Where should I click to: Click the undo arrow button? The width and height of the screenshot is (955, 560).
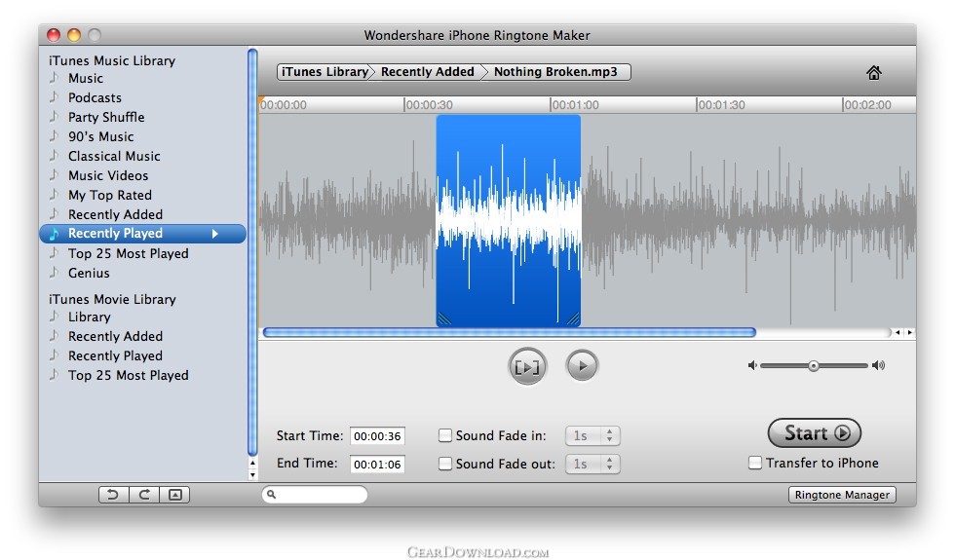coord(113,495)
